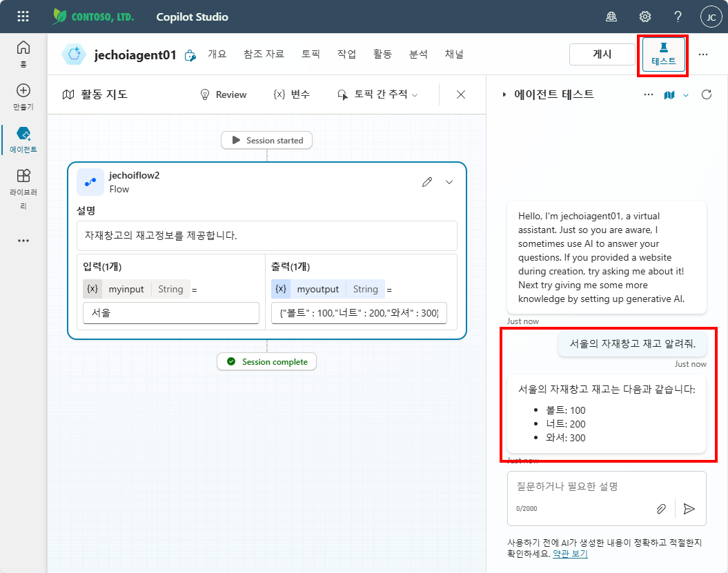Viewport: 728px width, 573px height.
Task: Go to Home in left sidebar
Action: [x=23, y=53]
